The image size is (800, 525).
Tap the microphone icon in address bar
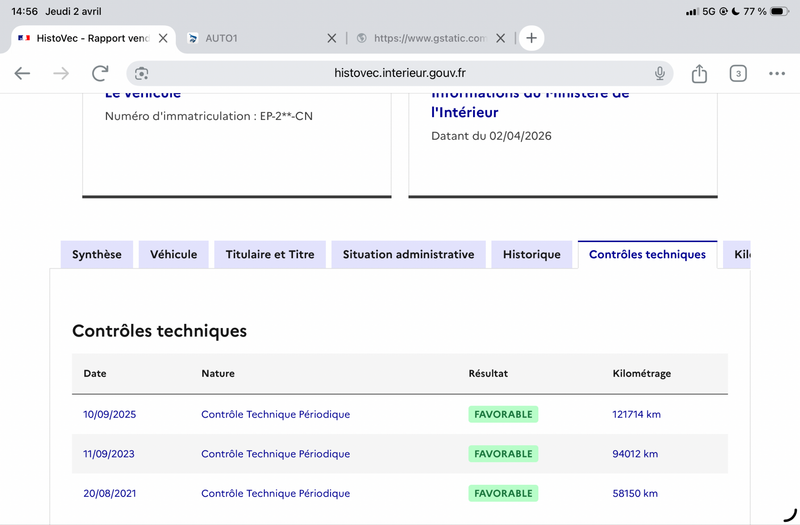pos(660,73)
